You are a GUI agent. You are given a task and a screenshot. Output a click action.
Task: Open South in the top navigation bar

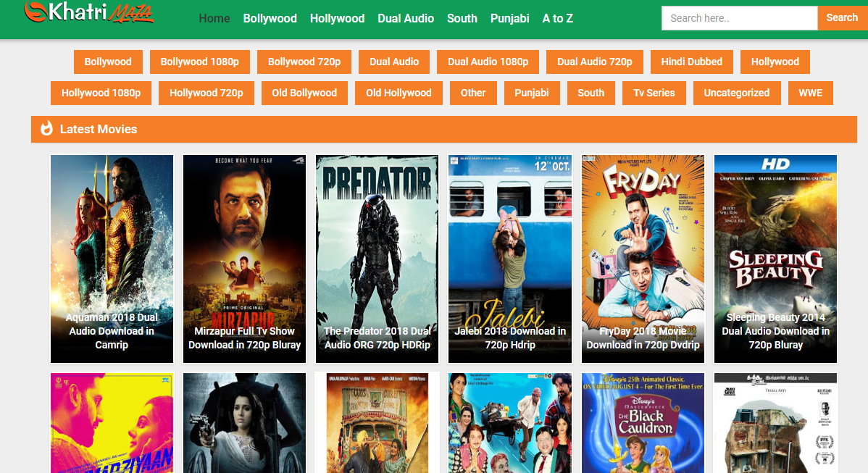point(462,18)
